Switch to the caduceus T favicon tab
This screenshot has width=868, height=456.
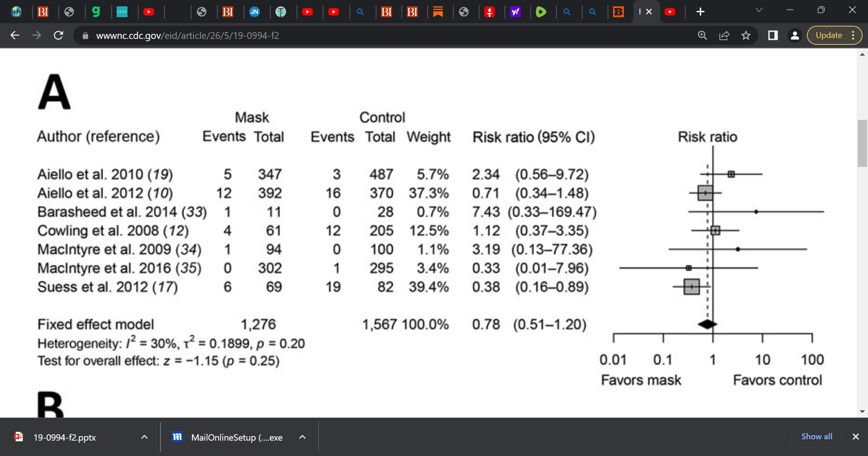[x=281, y=12]
